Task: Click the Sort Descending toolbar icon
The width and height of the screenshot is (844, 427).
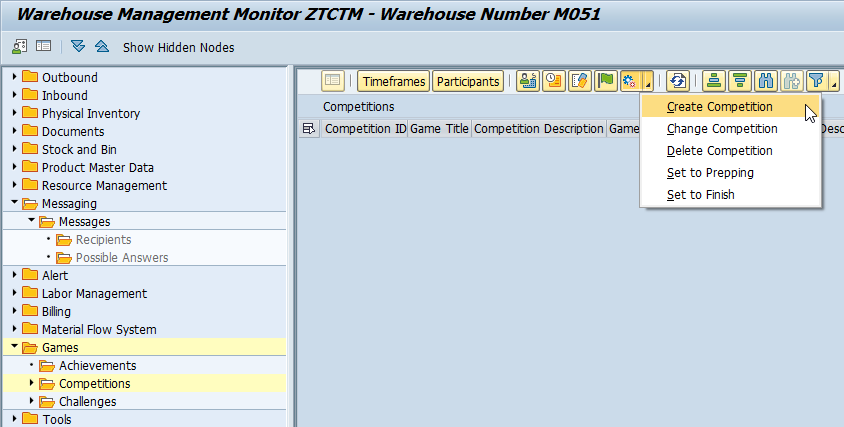Action: click(740, 82)
